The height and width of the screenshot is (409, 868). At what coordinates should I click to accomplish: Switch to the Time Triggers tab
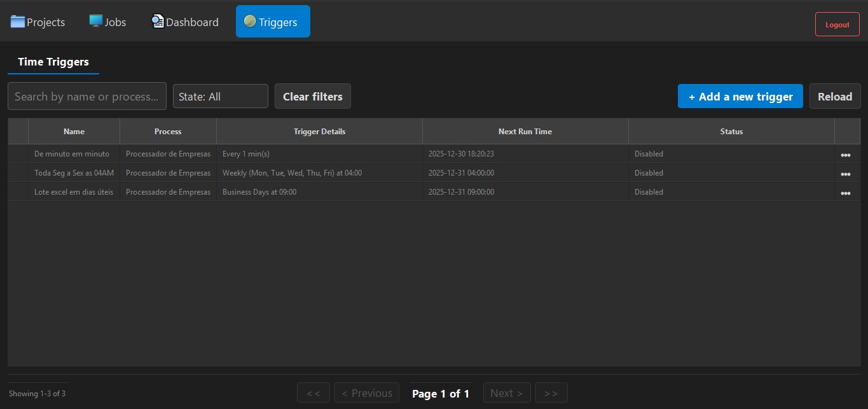[53, 62]
